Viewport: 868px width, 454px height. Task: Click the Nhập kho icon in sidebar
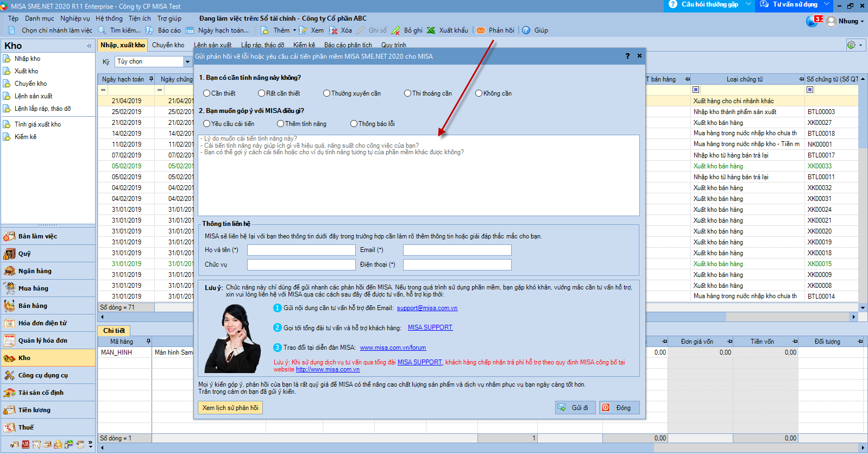(x=7, y=59)
